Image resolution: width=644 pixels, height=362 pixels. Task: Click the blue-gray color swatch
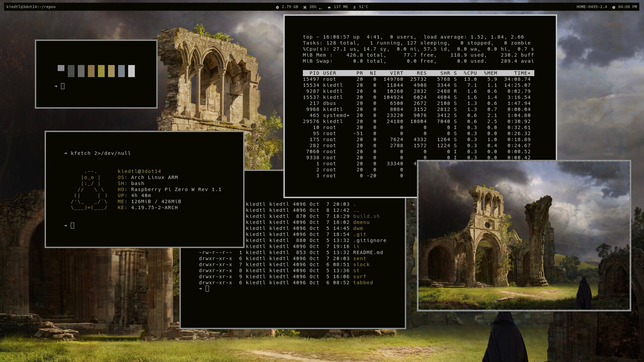[121, 71]
